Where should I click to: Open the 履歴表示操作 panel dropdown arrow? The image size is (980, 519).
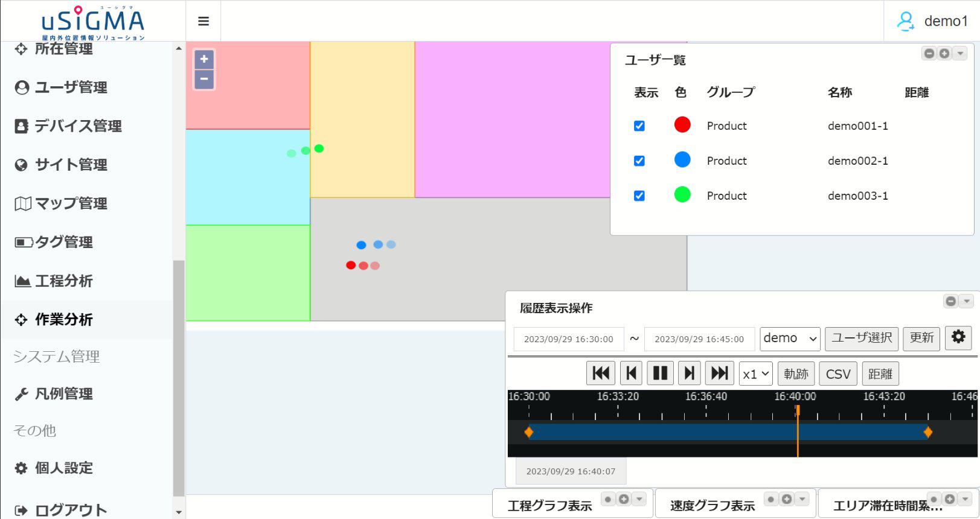966,301
